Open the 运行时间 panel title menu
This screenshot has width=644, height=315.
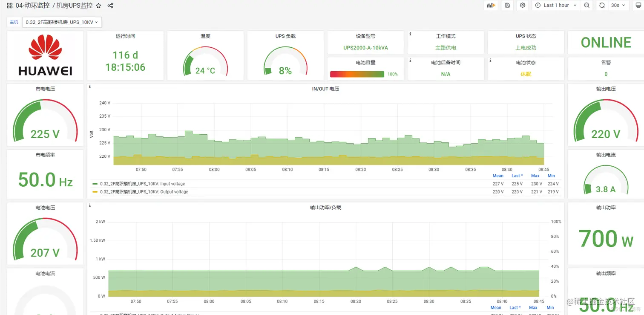125,36
